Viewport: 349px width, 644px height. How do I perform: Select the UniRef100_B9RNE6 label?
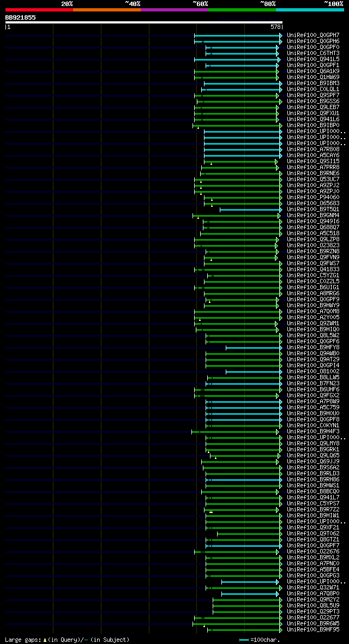313,174
